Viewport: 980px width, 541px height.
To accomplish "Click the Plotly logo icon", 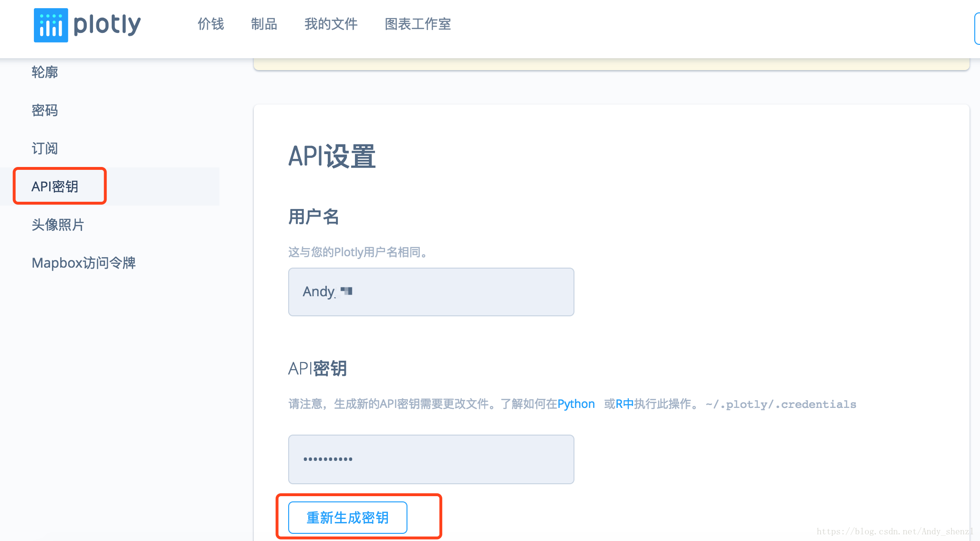I will click(x=51, y=25).
